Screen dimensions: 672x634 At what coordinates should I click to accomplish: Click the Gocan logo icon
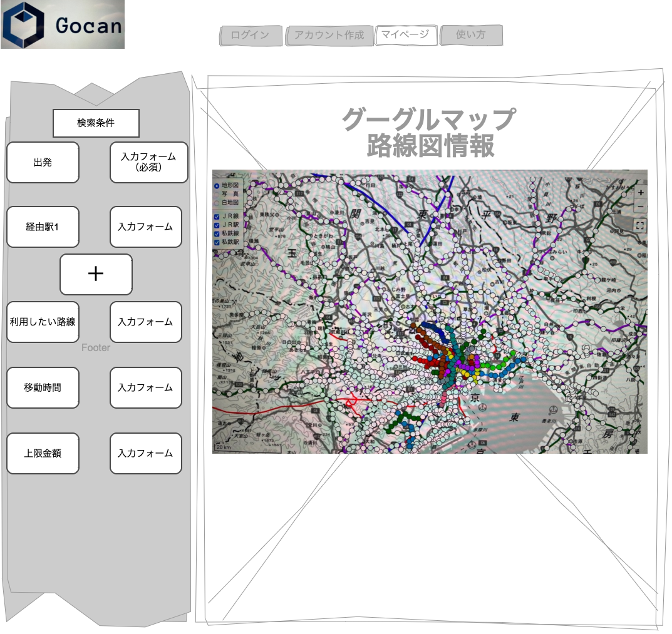click(x=23, y=26)
